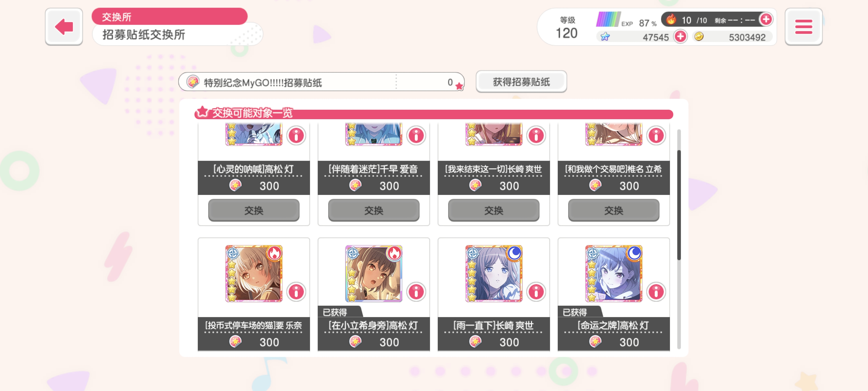Show info for 心灵的呐喊 高松灯 card
The height and width of the screenshot is (391, 868).
tap(296, 135)
